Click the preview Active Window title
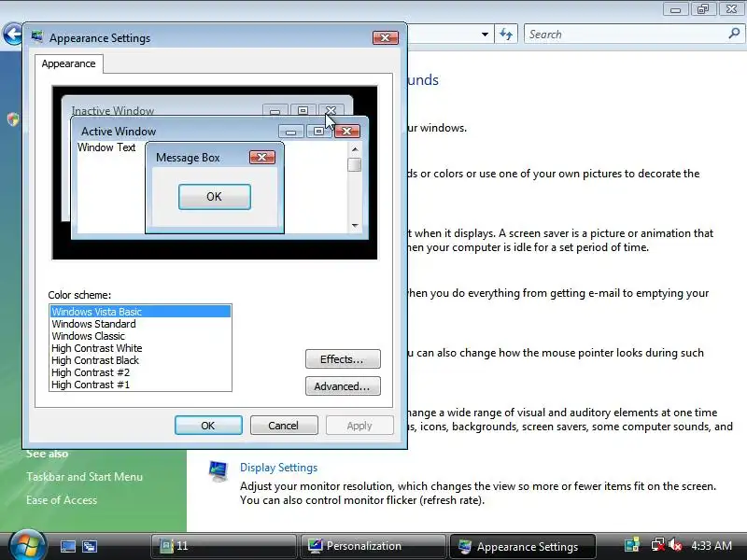This screenshot has height=560, width=747. (x=119, y=132)
